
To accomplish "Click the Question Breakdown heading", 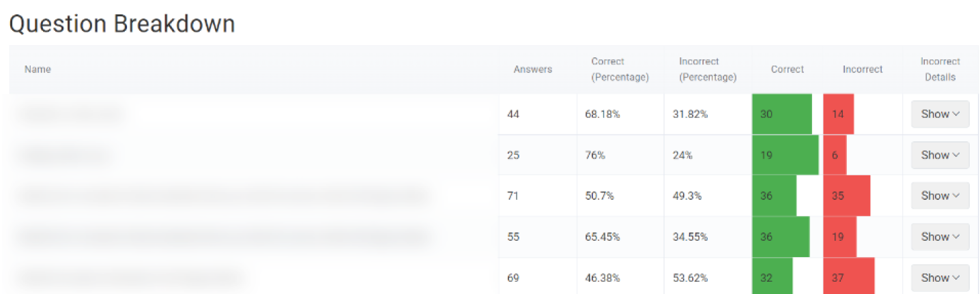I will click(x=121, y=24).
